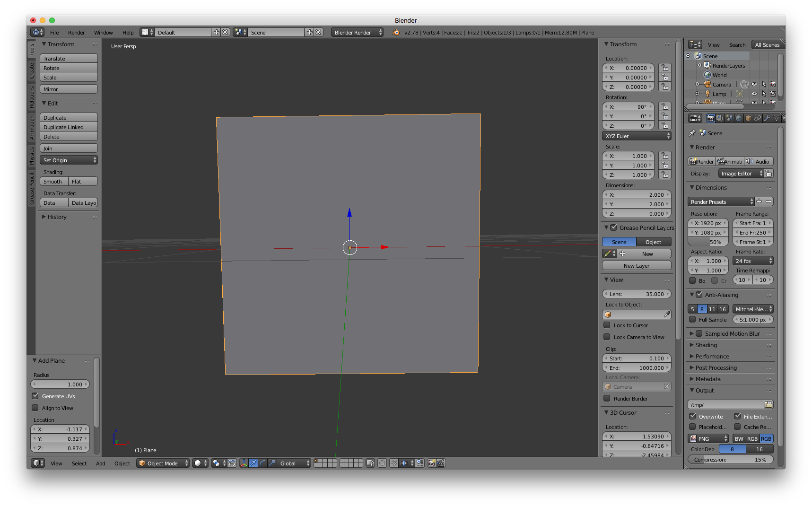
Task: Open the Render menu in the menu bar
Action: pyautogui.click(x=76, y=32)
